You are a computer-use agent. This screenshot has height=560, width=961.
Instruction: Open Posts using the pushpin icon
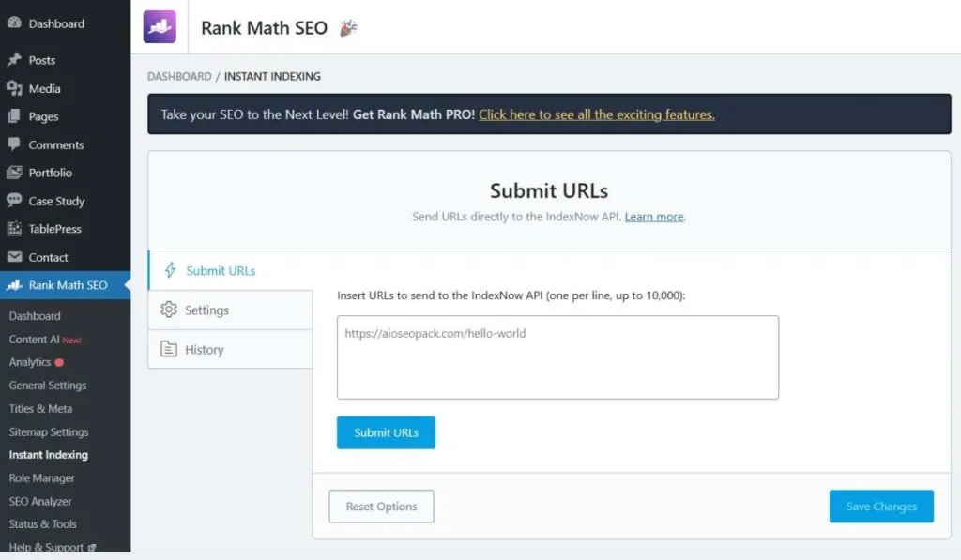tap(15, 60)
